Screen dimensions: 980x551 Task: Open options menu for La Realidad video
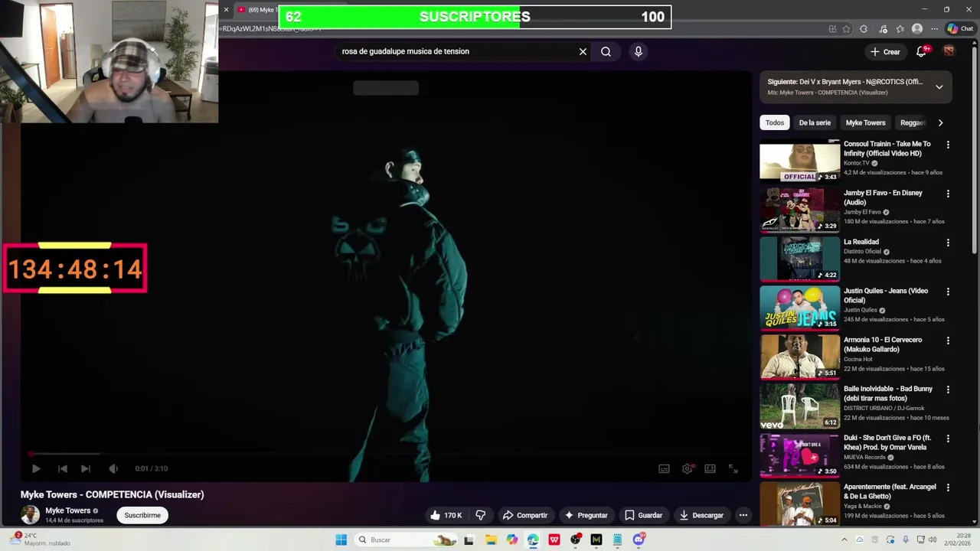948,243
